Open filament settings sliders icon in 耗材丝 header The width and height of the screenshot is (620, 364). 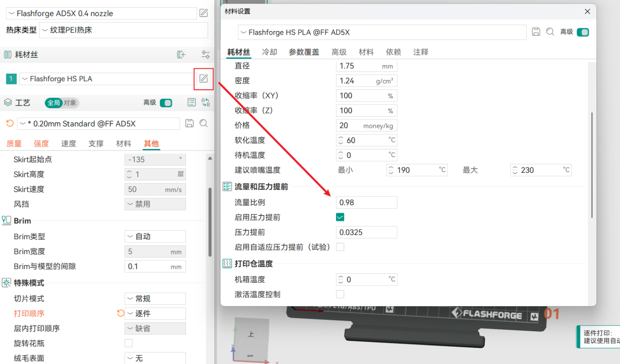pos(205,55)
